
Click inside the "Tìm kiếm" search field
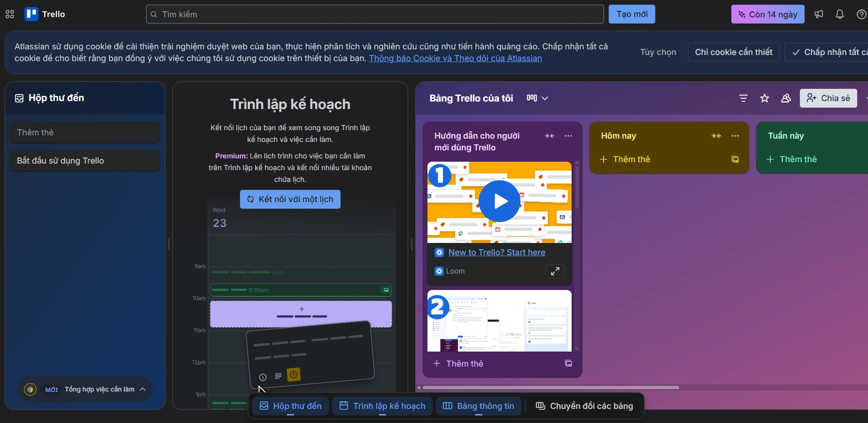click(374, 14)
